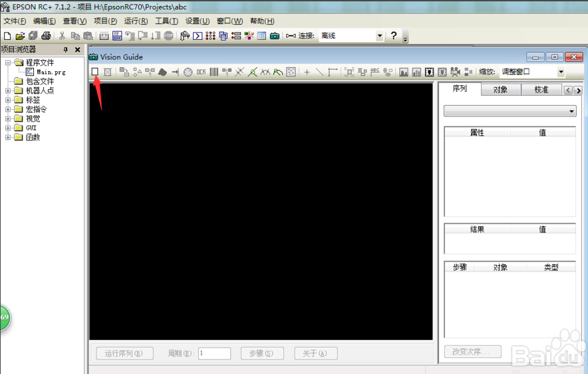Select the barcode Code Reader tool
588x374 pixels.
tap(214, 72)
